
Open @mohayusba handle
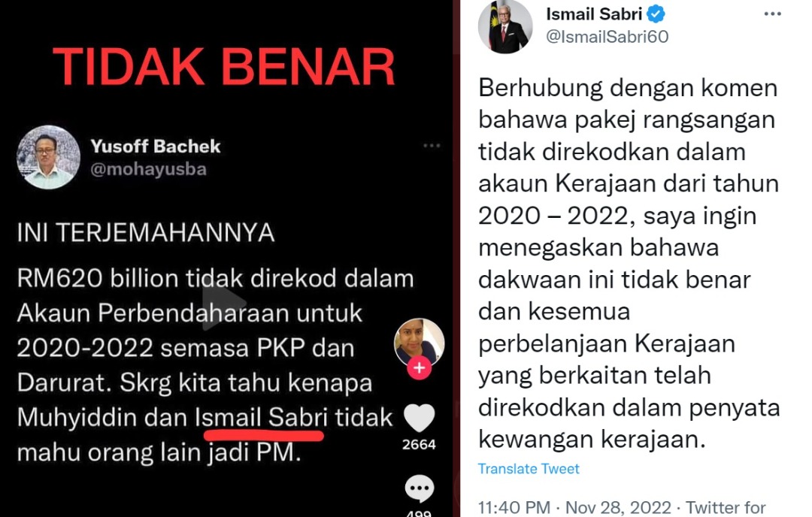click(148, 169)
